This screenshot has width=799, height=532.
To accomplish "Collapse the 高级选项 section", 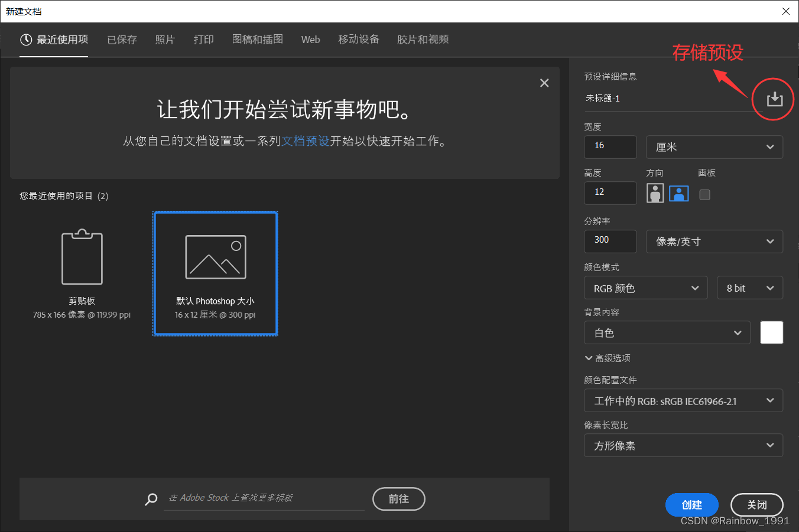I will 608,358.
